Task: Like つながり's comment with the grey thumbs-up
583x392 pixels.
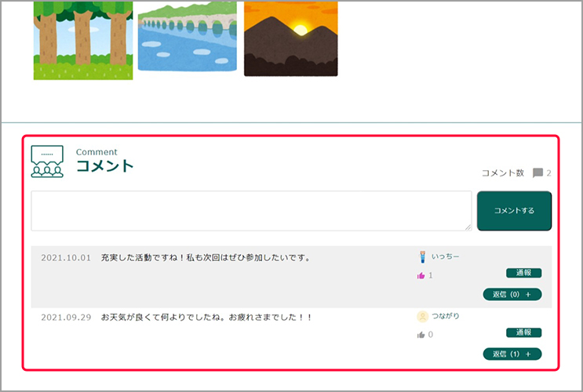Action: pos(421,335)
